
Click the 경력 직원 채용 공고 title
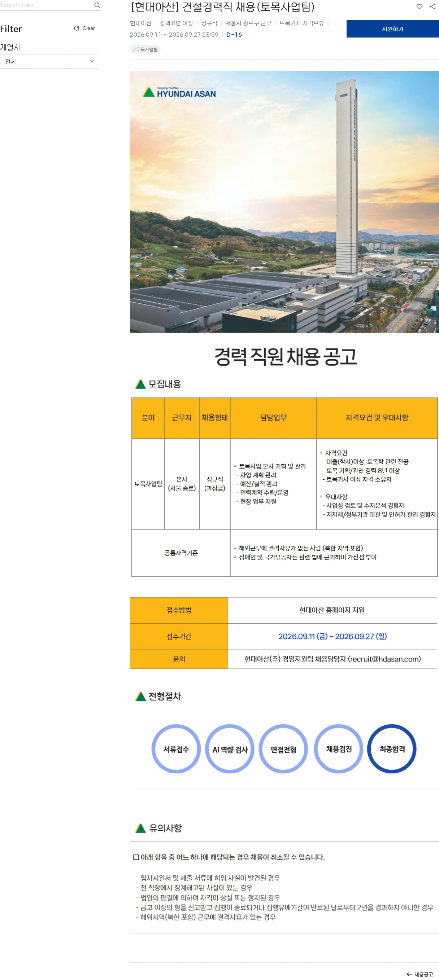pos(286,356)
